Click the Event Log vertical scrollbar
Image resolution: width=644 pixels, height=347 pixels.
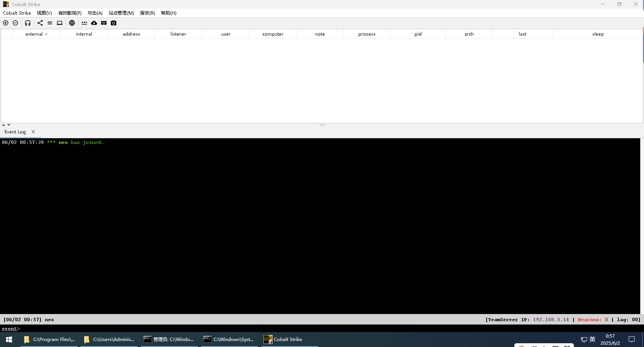coord(642,226)
